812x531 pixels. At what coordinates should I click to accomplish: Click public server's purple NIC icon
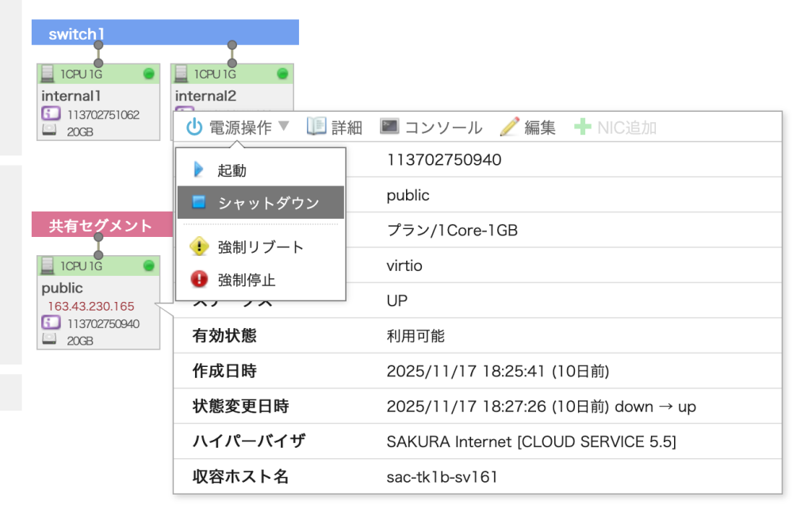pyautogui.click(x=50, y=323)
